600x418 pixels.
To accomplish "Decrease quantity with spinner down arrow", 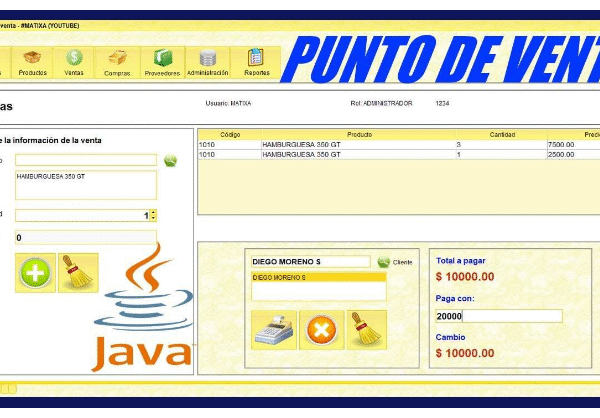I will click(153, 218).
